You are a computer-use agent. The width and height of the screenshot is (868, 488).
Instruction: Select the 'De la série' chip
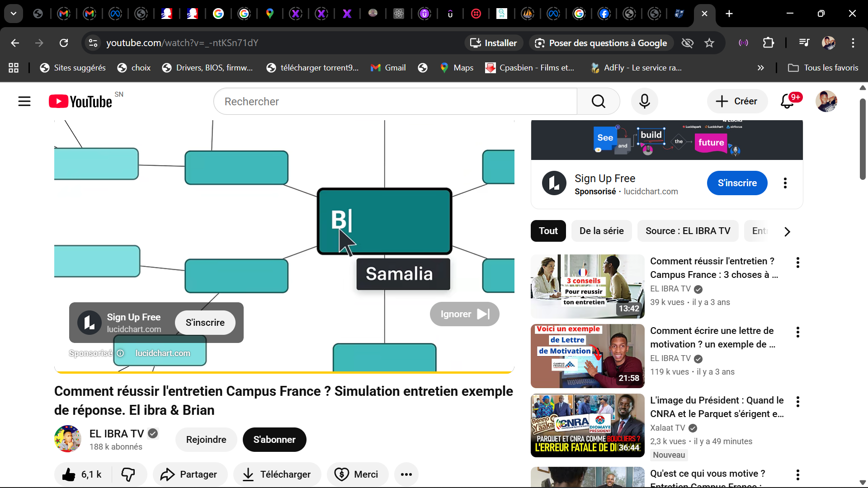click(x=601, y=231)
